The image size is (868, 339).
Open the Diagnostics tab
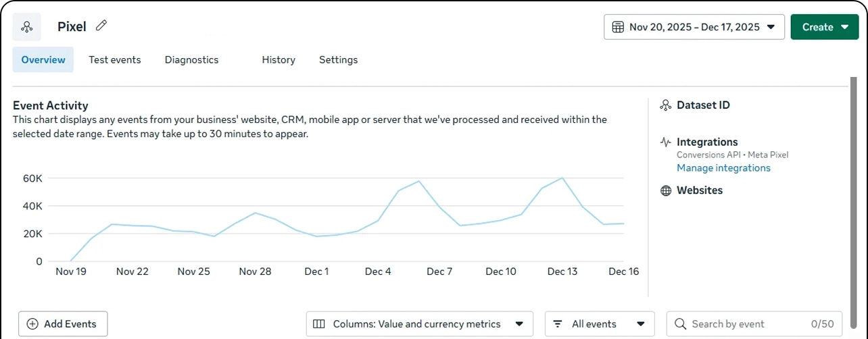(x=191, y=59)
